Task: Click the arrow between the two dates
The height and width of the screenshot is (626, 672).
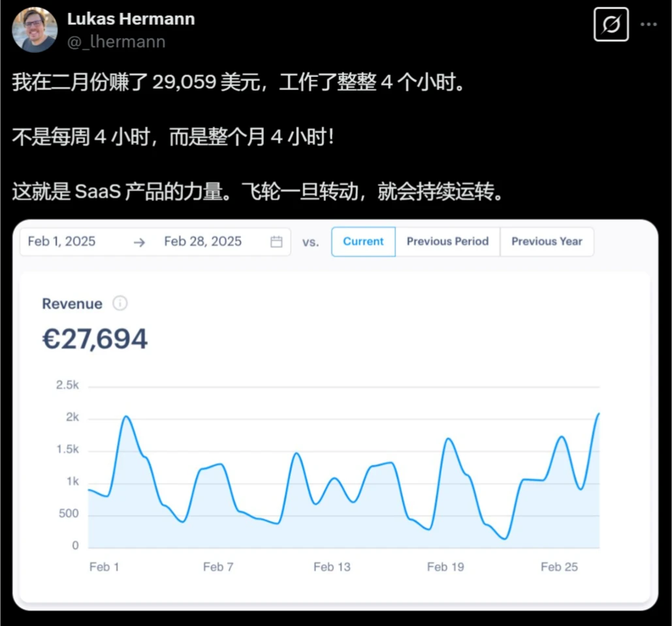Action: point(139,242)
